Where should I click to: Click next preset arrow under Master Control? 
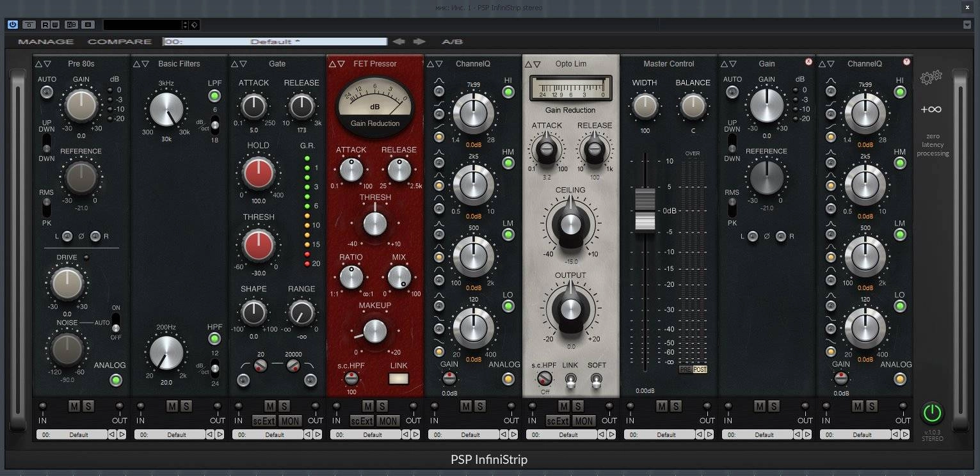[709, 434]
